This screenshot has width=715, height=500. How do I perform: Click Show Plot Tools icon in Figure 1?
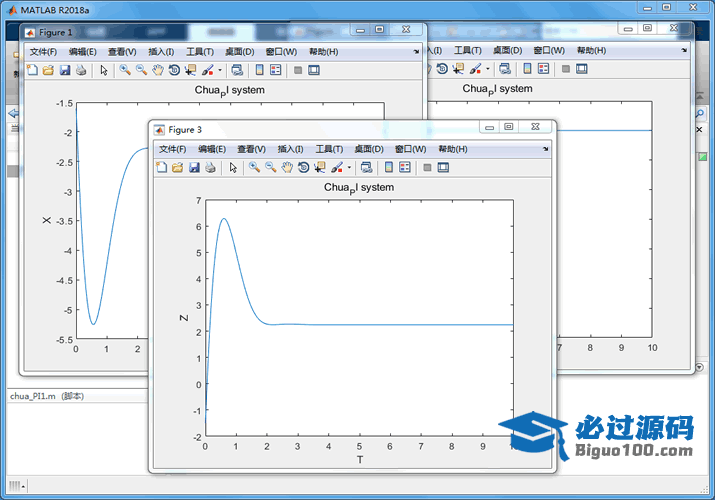click(x=314, y=70)
